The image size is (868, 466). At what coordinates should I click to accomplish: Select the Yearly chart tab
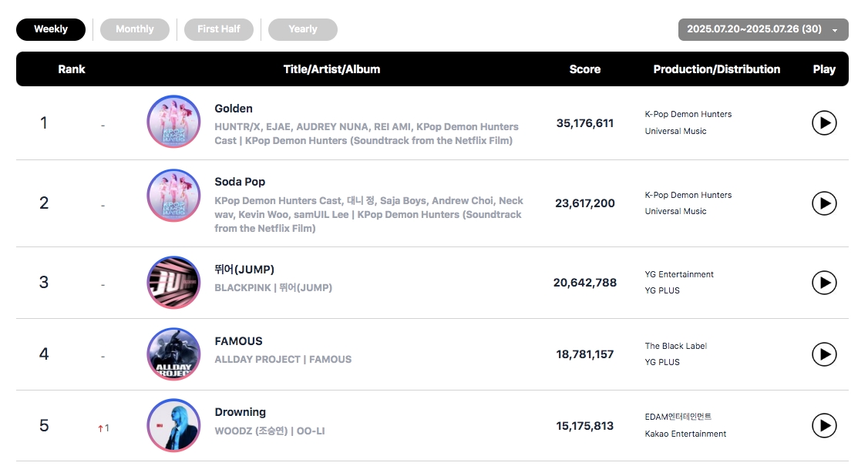pos(303,29)
